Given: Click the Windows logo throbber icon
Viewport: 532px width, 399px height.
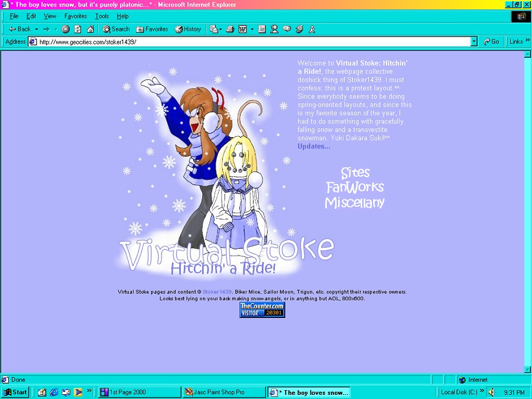Looking at the screenshot, I should coord(521,17).
